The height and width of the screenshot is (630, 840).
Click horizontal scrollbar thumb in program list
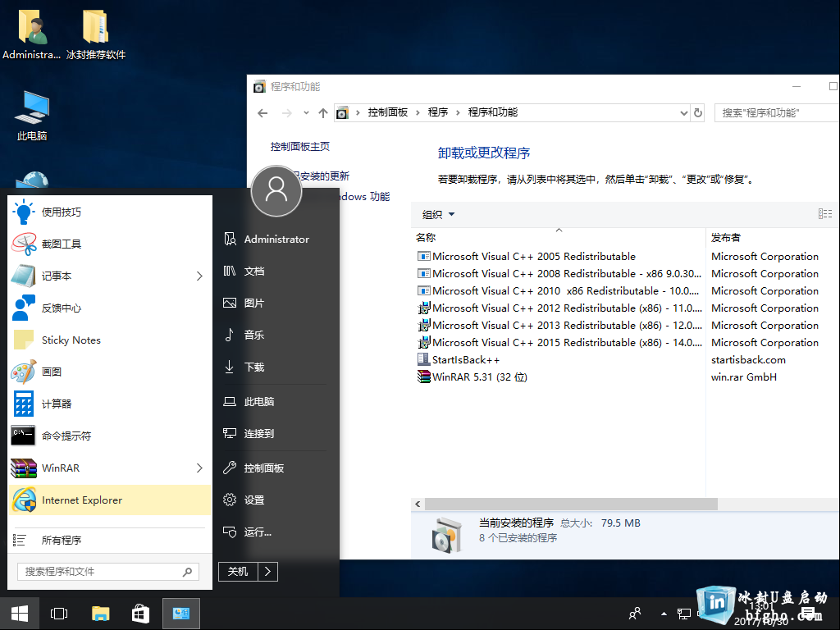point(571,504)
